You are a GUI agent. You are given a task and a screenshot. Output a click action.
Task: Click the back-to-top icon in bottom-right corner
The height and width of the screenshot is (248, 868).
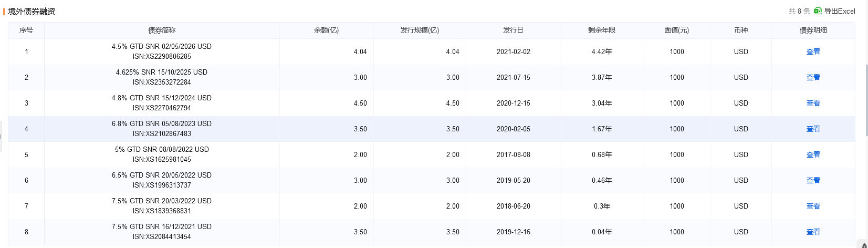tap(863, 244)
